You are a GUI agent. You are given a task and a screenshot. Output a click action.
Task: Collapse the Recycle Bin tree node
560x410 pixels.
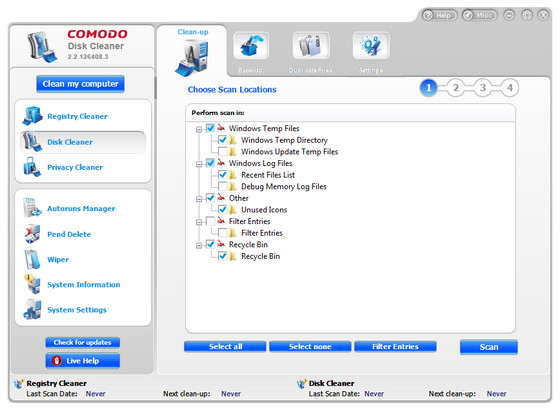(199, 245)
